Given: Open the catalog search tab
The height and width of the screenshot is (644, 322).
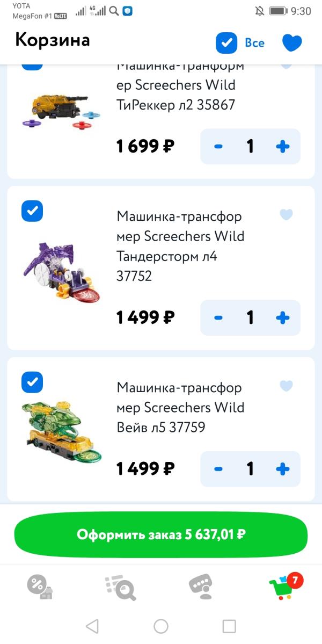Looking at the screenshot, I should [x=120, y=587].
